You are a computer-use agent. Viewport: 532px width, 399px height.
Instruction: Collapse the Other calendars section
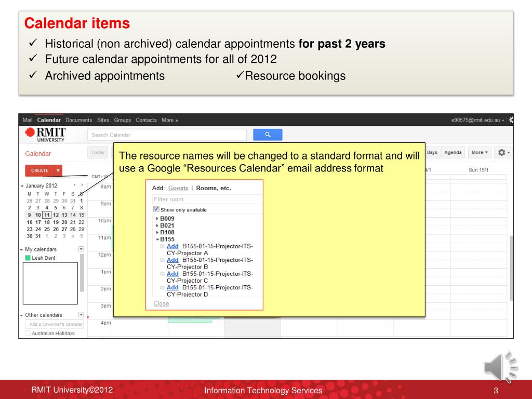click(22, 315)
